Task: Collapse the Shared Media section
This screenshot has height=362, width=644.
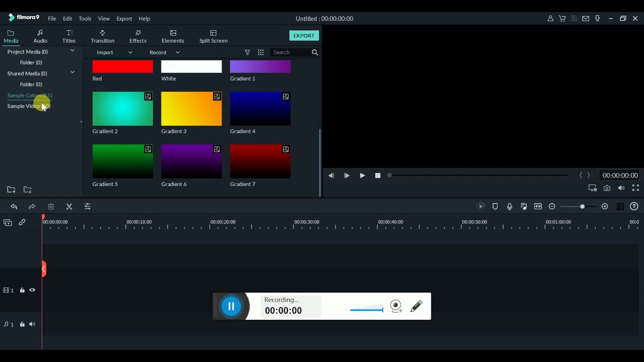Action: (x=72, y=72)
